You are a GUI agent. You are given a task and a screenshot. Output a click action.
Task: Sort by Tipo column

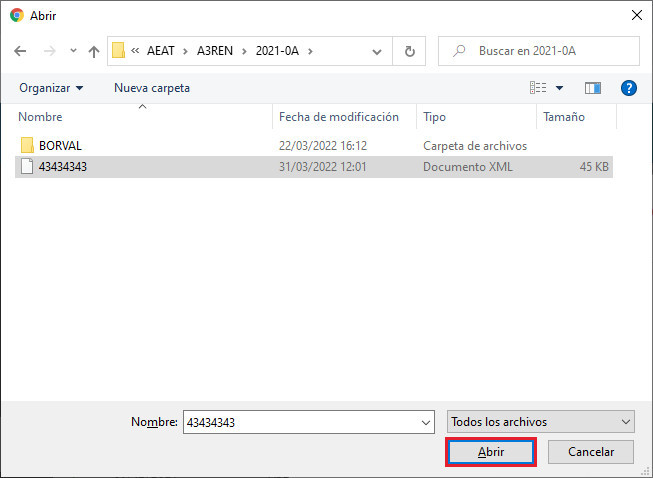coord(434,117)
